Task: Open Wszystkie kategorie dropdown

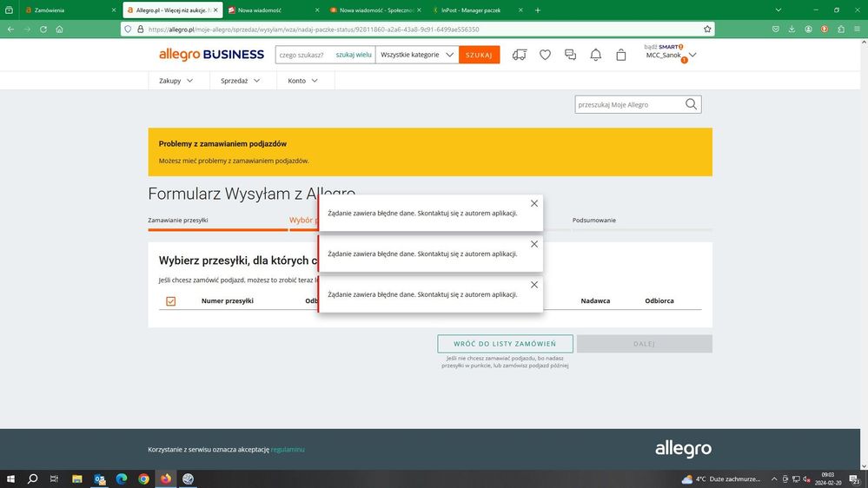Action: point(417,55)
